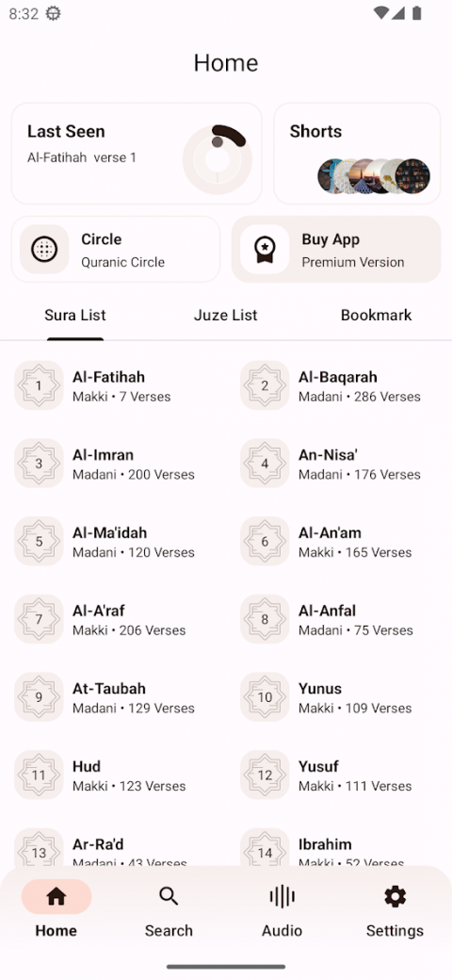Click the circular reading progress ring
This screenshot has width=452, height=980.
tap(218, 159)
